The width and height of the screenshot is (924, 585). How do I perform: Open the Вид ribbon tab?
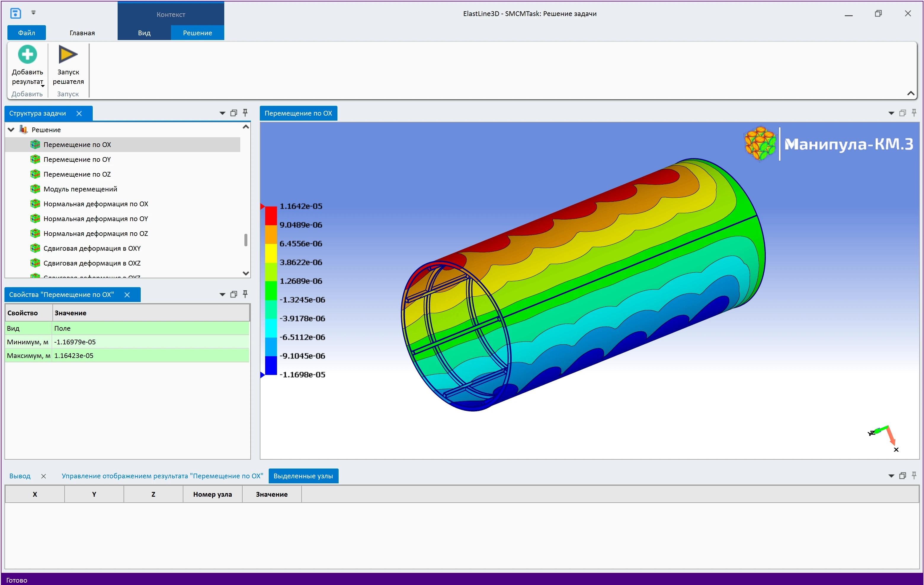(144, 33)
